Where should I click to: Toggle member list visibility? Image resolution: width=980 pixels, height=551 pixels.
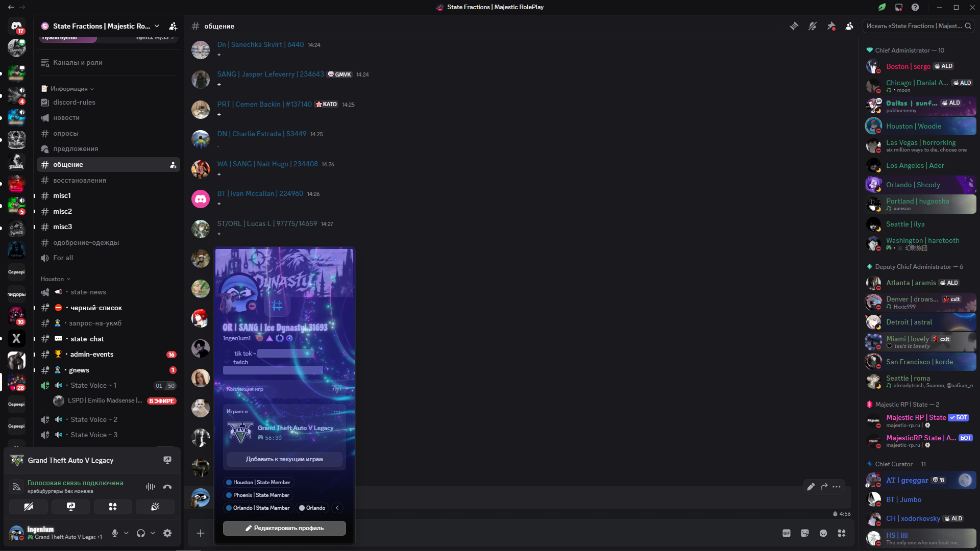click(849, 26)
